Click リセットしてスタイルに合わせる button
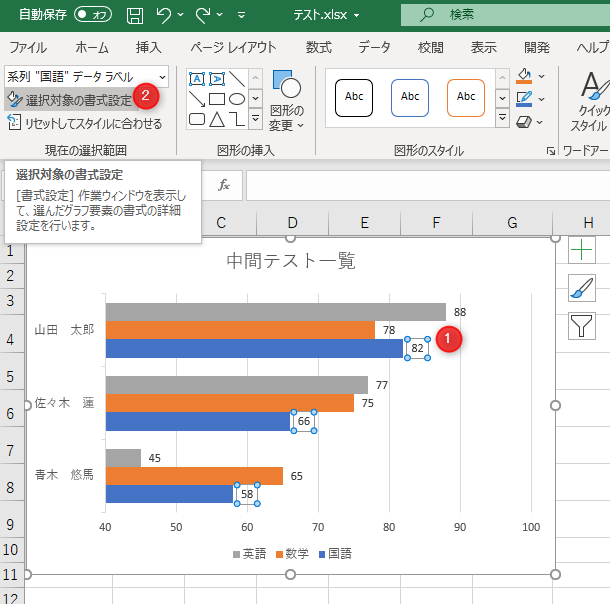This screenshot has height=604, width=610. tap(85, 123)
